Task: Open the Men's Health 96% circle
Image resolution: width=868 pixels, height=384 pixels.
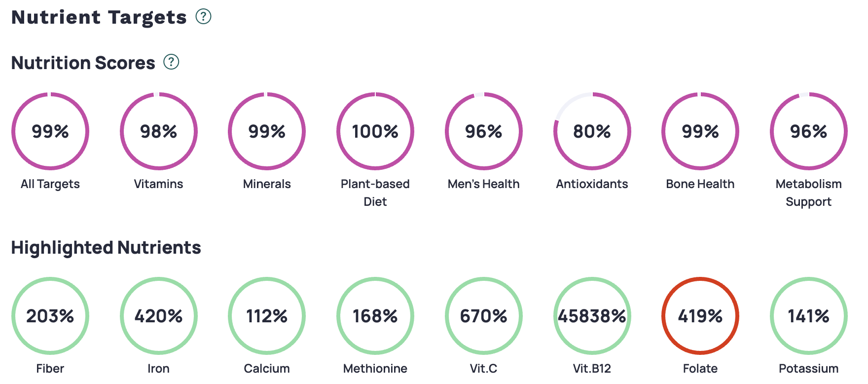Action: point(483,131)
